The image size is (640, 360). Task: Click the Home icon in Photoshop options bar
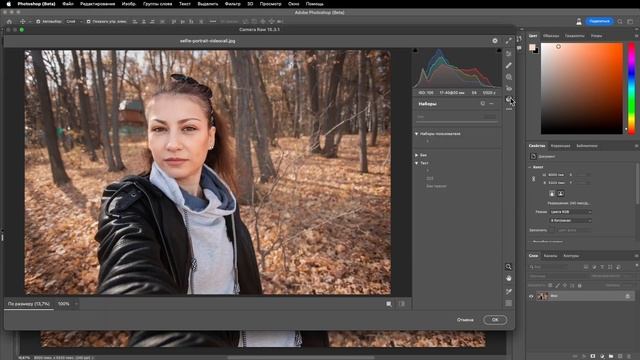pos(9,21)
